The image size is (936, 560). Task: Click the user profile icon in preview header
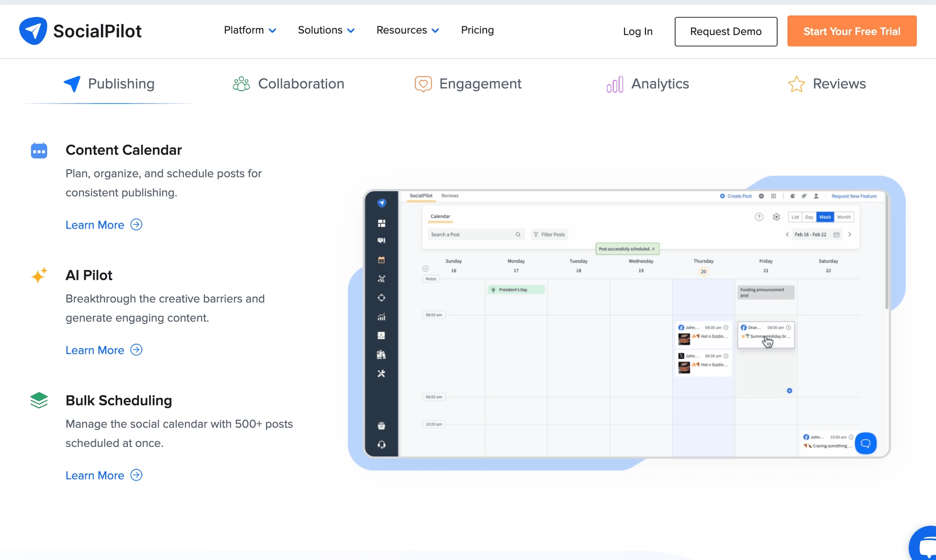point(816,196)
